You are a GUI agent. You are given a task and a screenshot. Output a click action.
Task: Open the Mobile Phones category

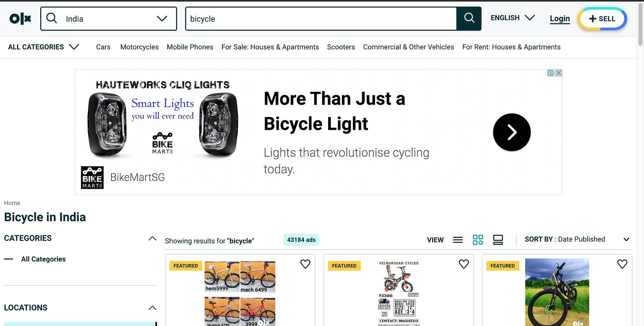point(190,47)
